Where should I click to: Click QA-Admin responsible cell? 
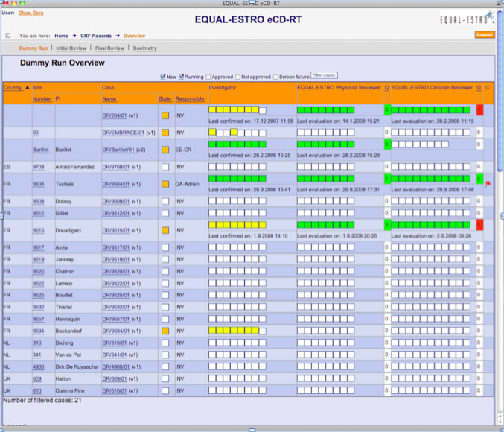tap(187, 184)
